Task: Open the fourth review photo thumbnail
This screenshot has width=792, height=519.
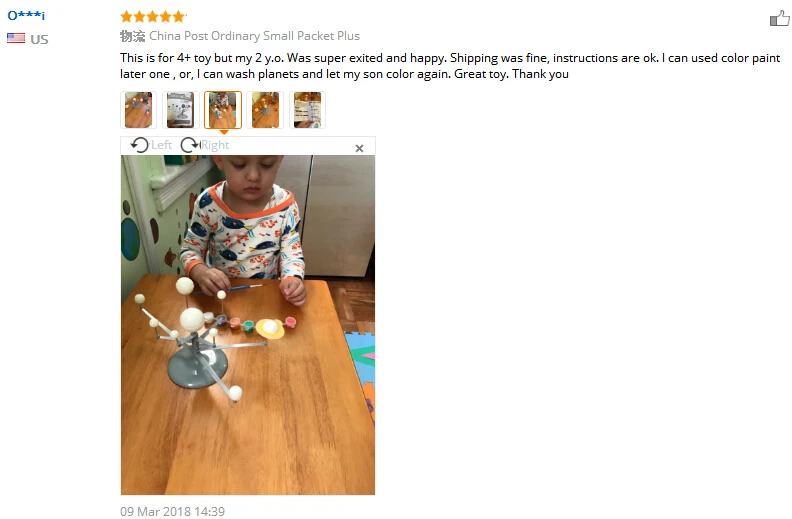Action: tap(265, 110)
